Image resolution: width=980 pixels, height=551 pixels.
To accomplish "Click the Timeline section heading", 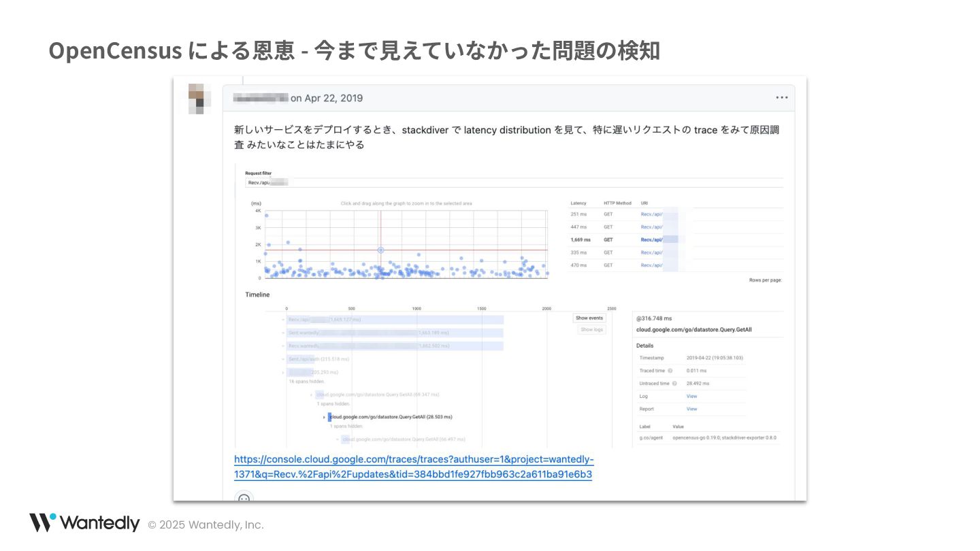I will click(x=257, y=295).
